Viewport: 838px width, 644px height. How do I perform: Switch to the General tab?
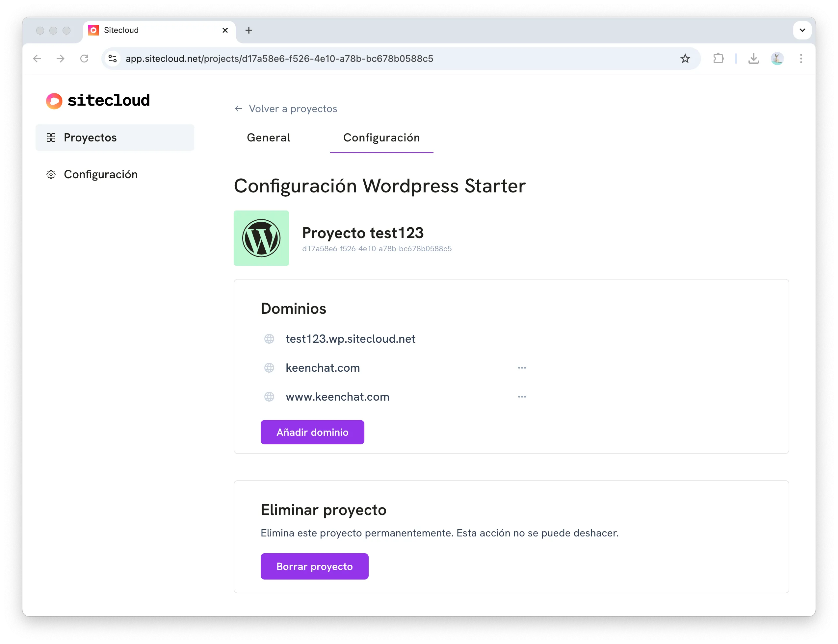click(x=269, y=137)
